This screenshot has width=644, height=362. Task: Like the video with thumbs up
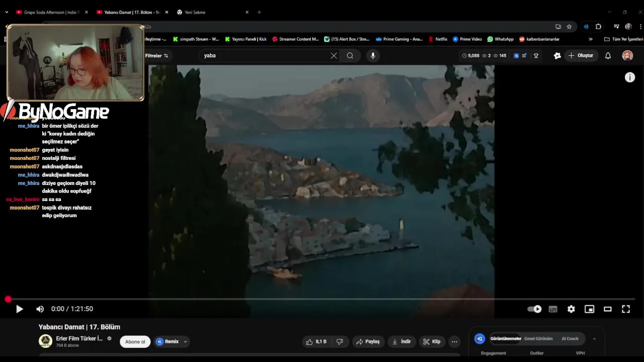click(316, 342)
